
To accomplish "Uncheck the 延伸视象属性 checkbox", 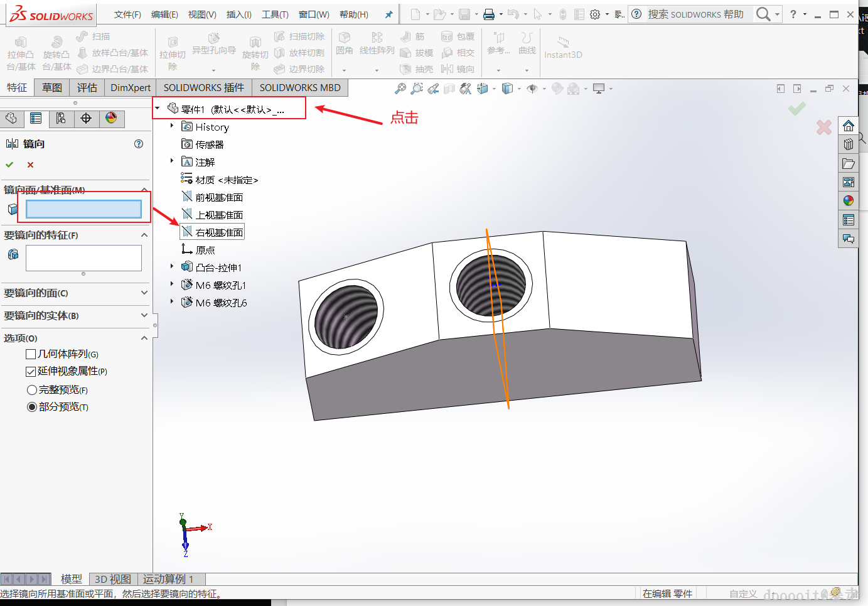I will 31,372.
